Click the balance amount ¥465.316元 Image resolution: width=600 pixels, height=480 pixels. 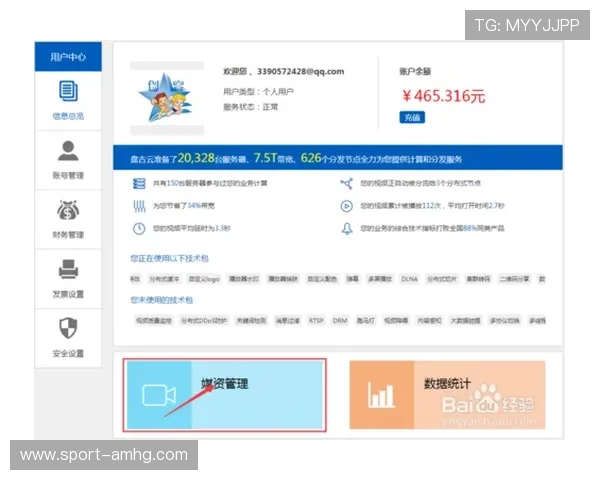coord(444,96)
